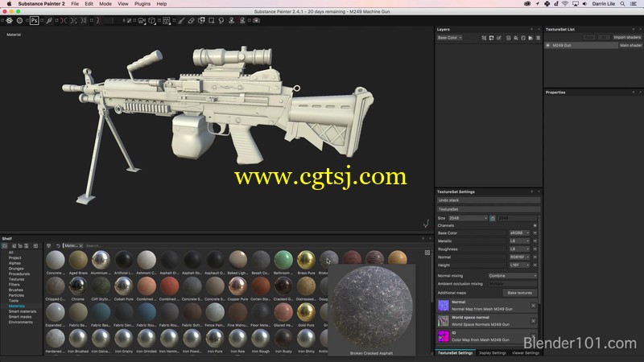Click the Layers delete trash icon
The height and width of the screenshot is (362, 644).
(x=538, y=38)
